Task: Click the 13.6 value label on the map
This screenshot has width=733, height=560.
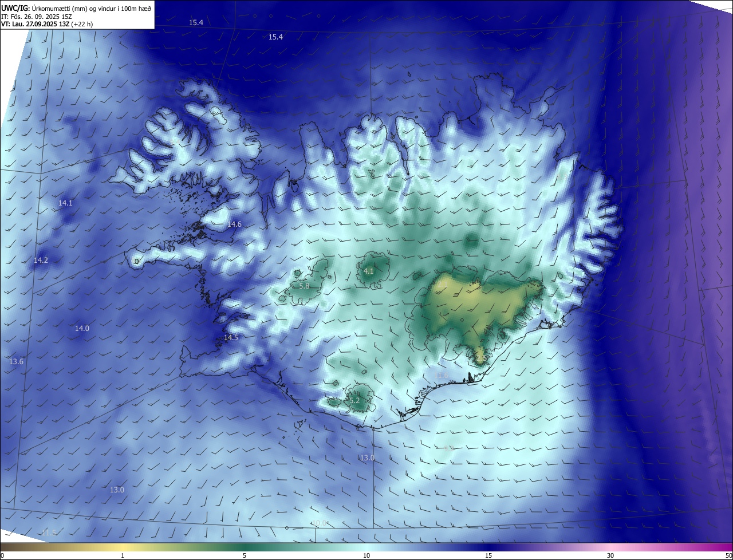Action: pyautogui.click(x=16, y=361)
